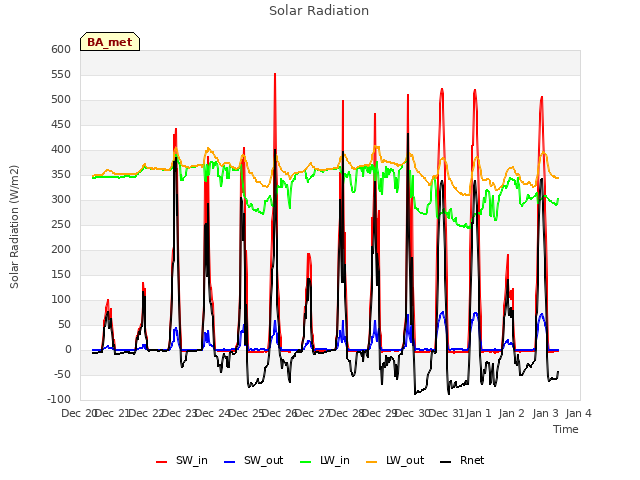Click the 500 y-axis tick label
This screenshot has height=480, width=640.
(x=61, y=100)
